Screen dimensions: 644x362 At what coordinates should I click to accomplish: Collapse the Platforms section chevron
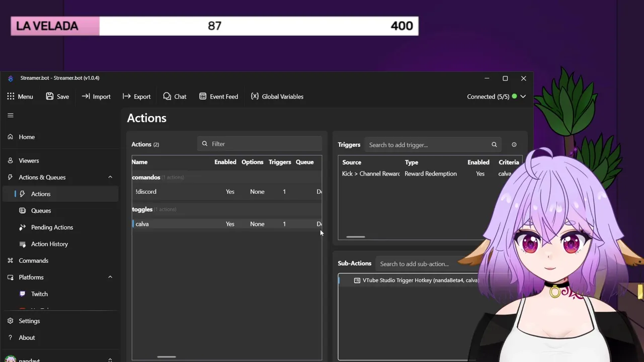click(110, 277)
